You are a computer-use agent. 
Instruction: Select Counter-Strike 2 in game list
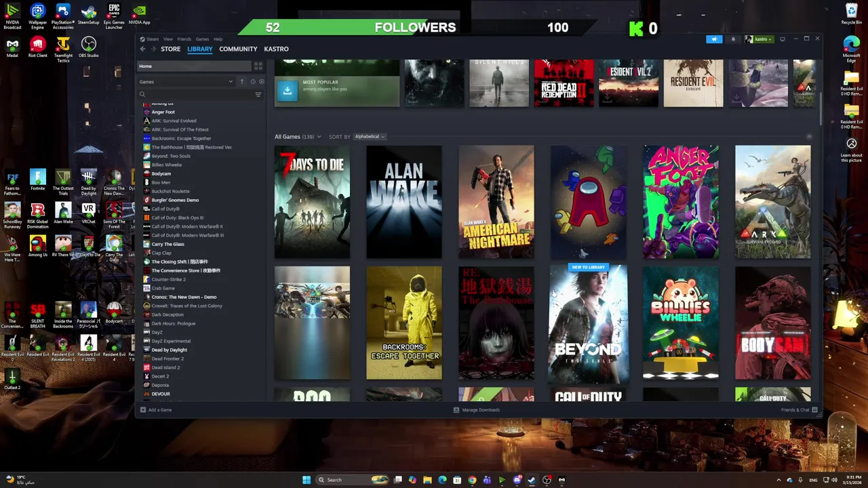168,279
